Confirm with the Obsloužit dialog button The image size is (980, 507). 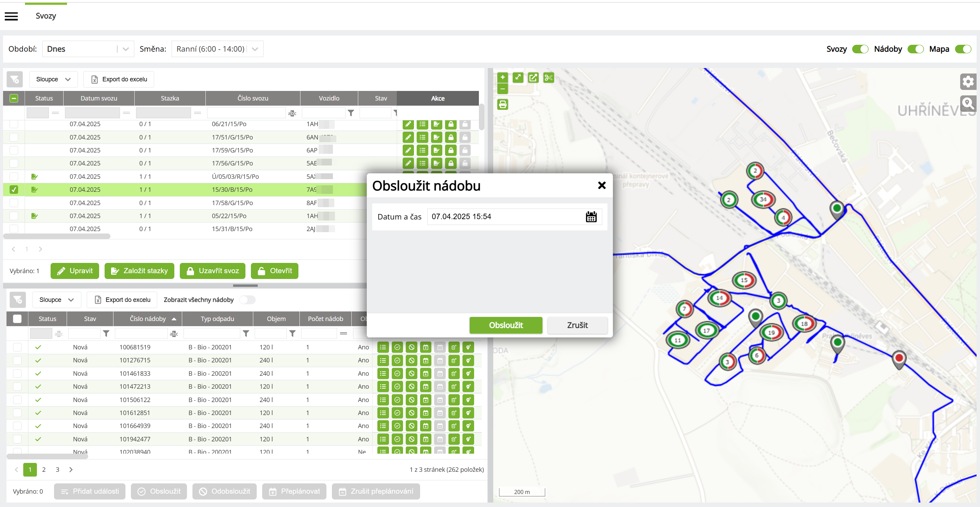tap(505, 325)
